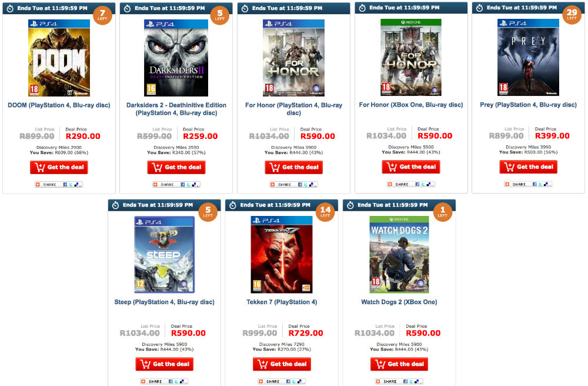
Task: Click the cart icon on Steep's deal button
Action: coord(145,364)
